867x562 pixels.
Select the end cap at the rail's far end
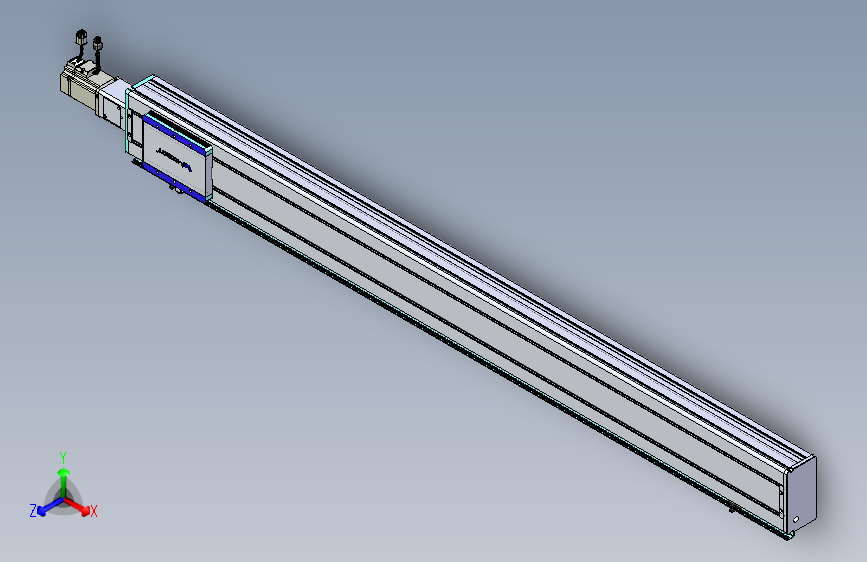click(x=801, y=496)
